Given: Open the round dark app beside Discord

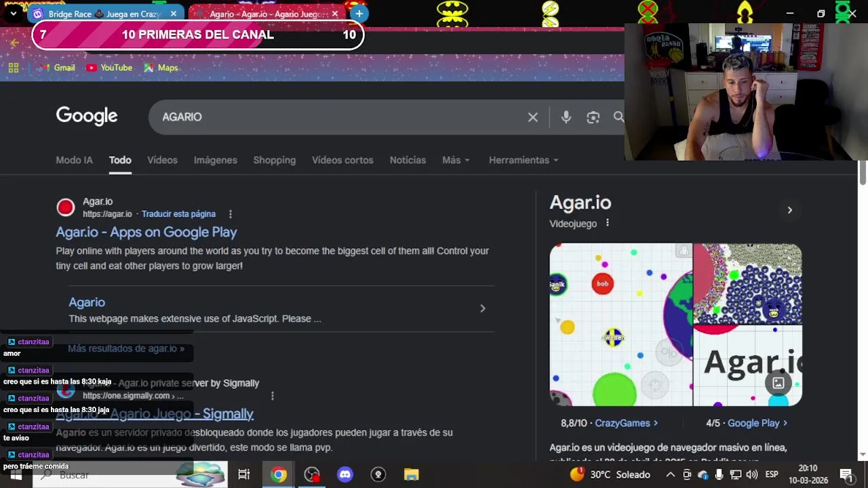Looking at the screenshot, I should [378, 474].
